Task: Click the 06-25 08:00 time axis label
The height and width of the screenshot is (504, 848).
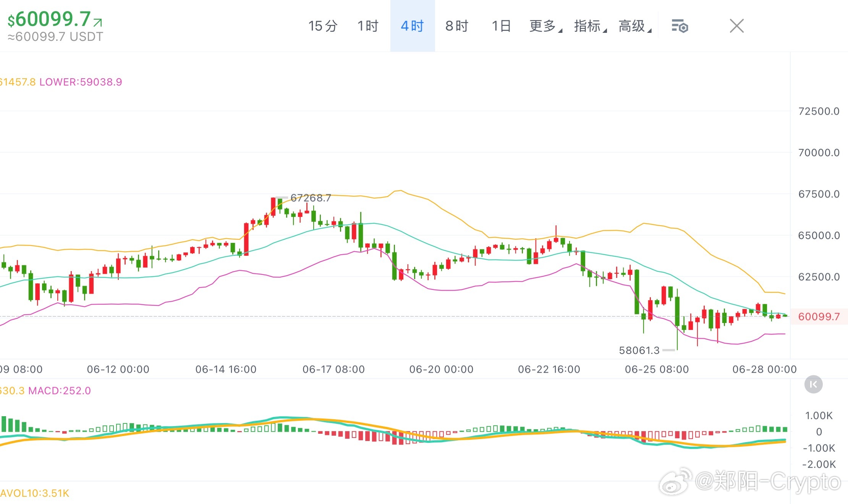Action: (657, 369)
